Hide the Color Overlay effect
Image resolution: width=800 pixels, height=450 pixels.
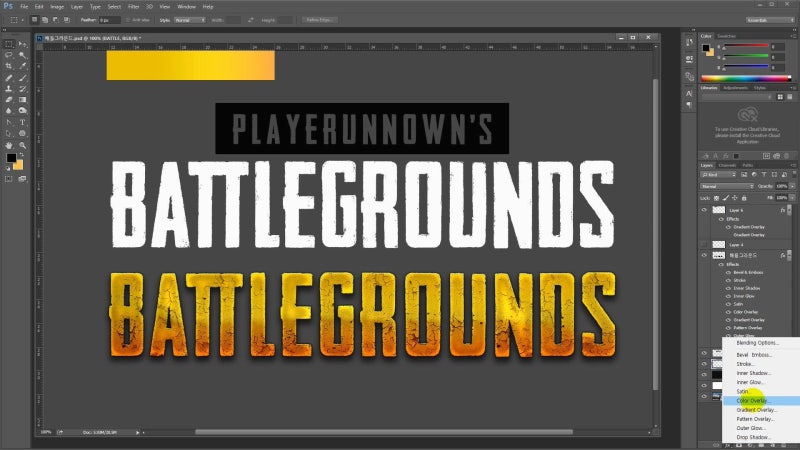(x=729, y=312)
